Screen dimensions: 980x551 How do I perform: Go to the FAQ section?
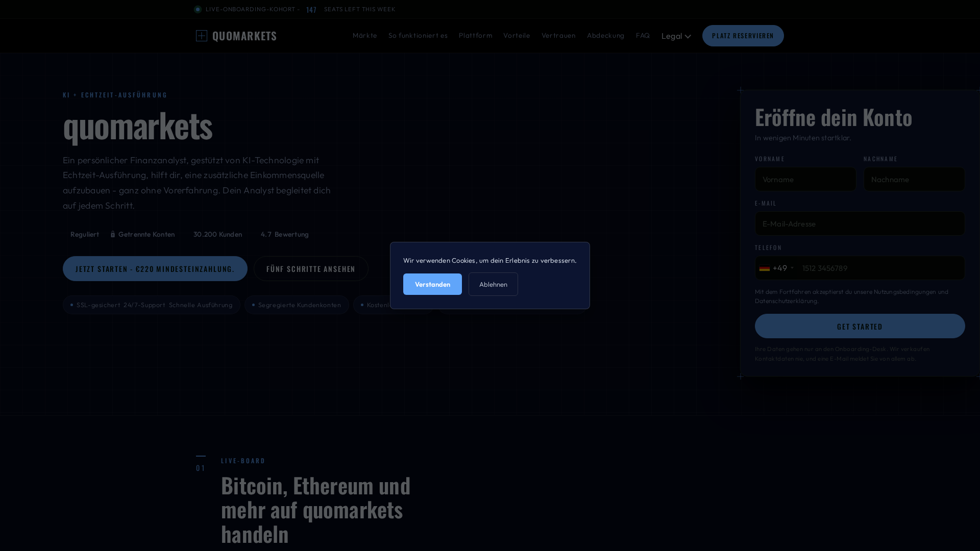643,36
